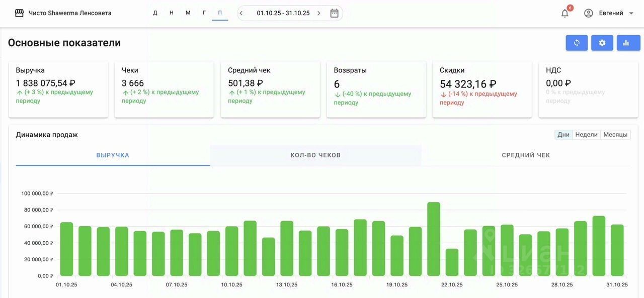Select the Д day period option
The height and width of the screenshot is (298, 644).
point(155,13)
